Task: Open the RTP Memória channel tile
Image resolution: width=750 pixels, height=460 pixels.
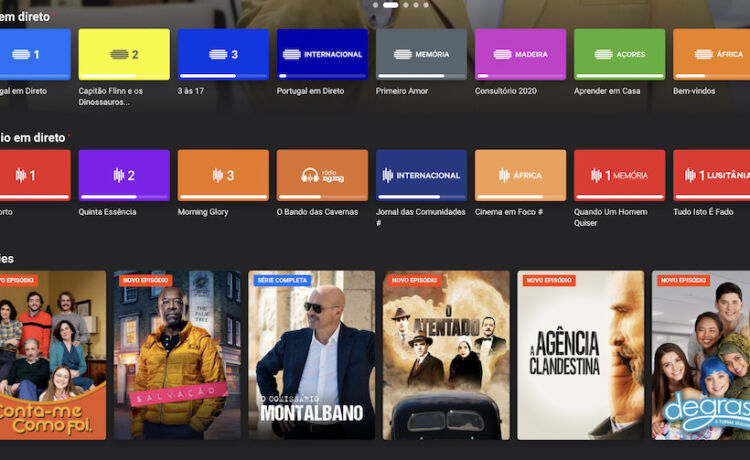Action: pos(421,54)
